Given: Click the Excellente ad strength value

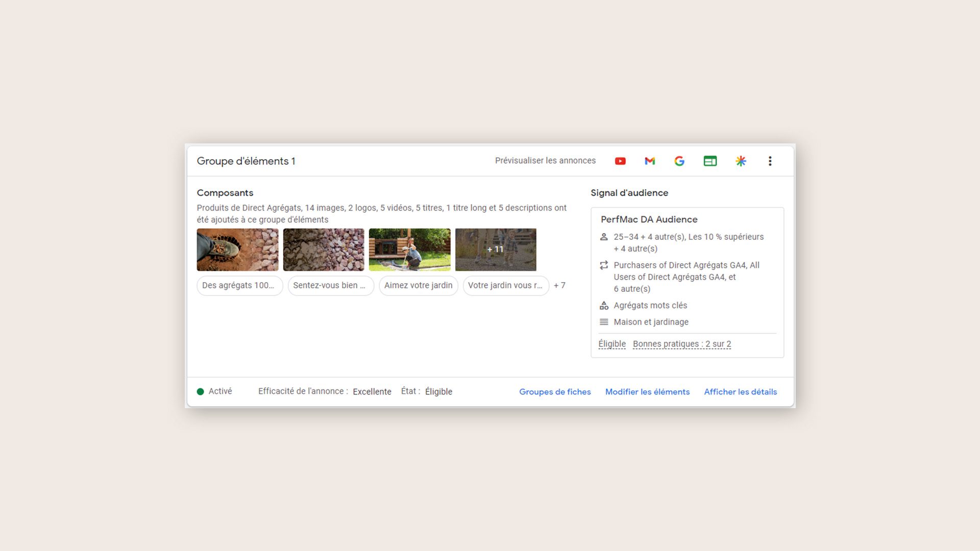Looking at the screenshot, I should point(372,392).
